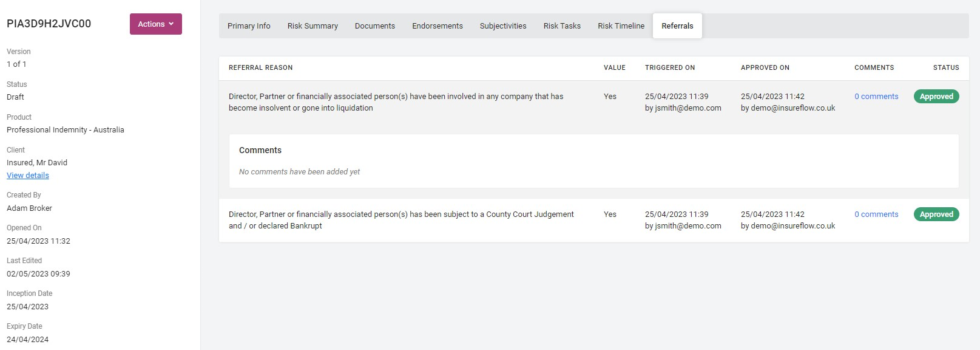This screenshot has width=980, height=350.
Task: Click the client View details link
Action: (28, 176)
